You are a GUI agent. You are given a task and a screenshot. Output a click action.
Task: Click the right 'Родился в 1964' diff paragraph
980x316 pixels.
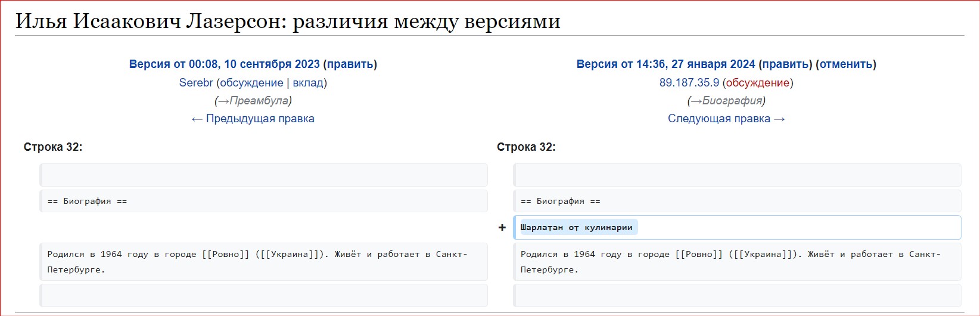(730, 262)
